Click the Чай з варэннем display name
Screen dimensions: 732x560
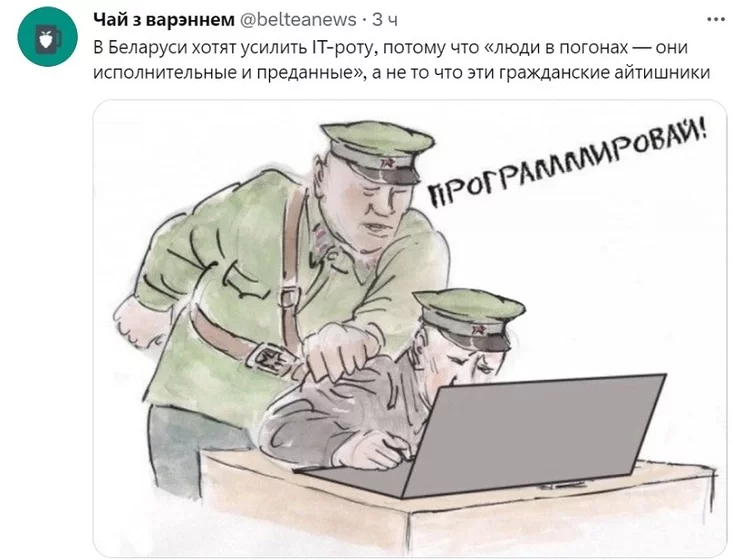(164, 20)
